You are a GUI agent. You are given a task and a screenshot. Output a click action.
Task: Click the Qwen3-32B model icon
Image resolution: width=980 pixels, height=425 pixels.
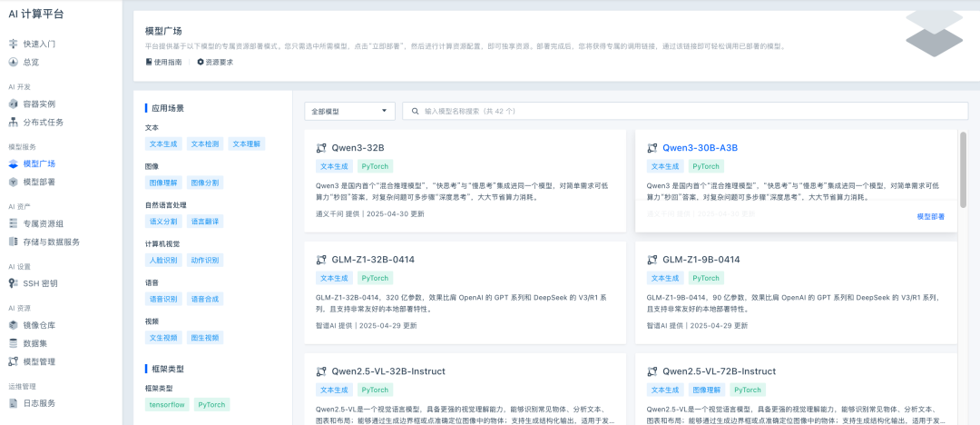[321, 148]
